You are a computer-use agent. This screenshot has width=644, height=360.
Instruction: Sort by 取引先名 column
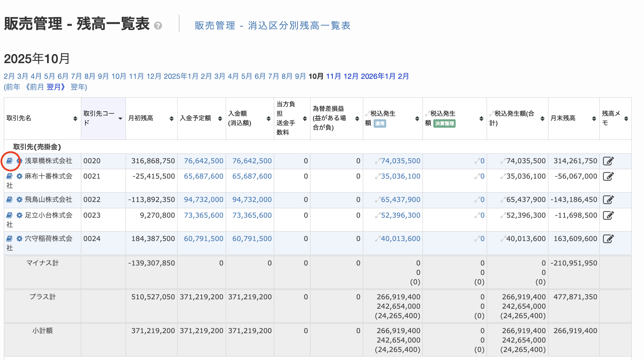point(75,119)
